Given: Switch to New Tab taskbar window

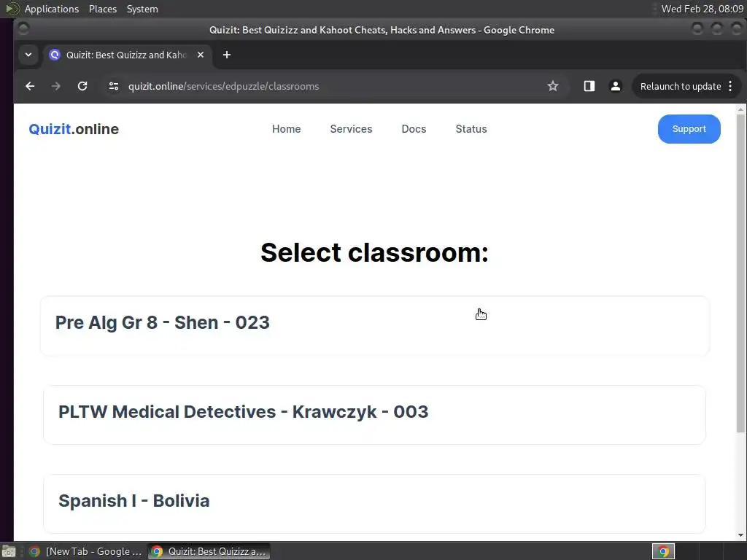Looking at the screenshot, I should (x=85, y=551).
